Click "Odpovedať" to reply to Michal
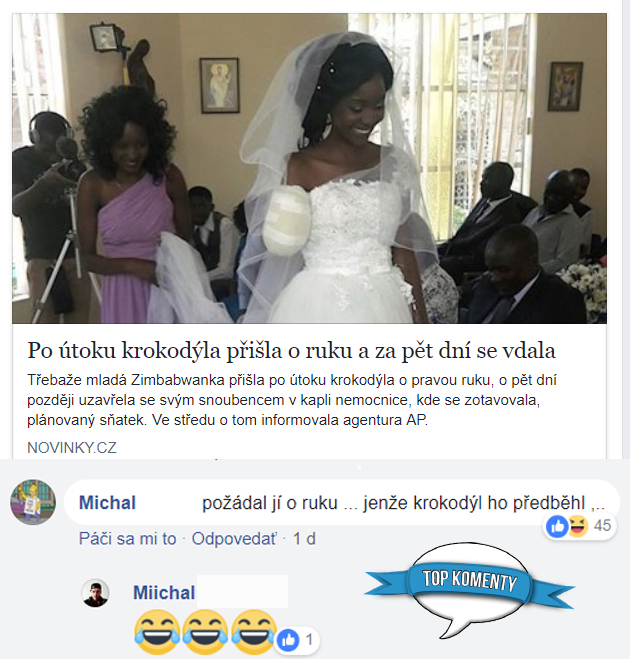Screen dimensions: 630x659 click(x=235, y=539)
